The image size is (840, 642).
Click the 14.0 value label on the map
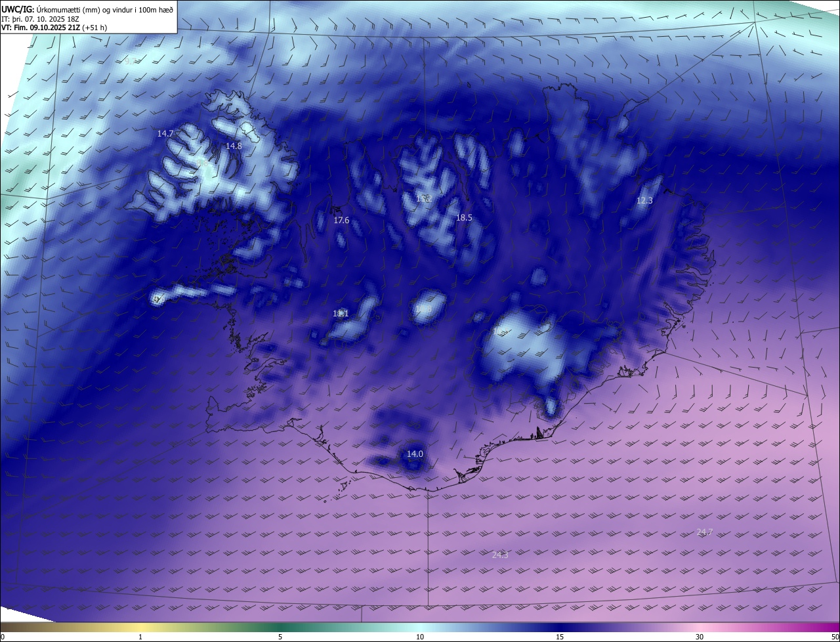[415, 454]
